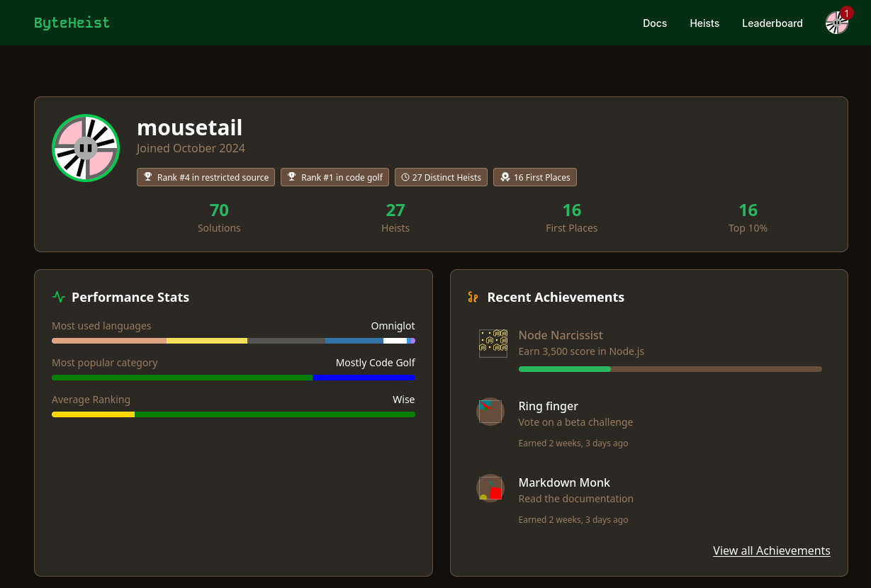Select the 16 First Places badge
This screenshot has height=588, width=871.
pos(535,177)
